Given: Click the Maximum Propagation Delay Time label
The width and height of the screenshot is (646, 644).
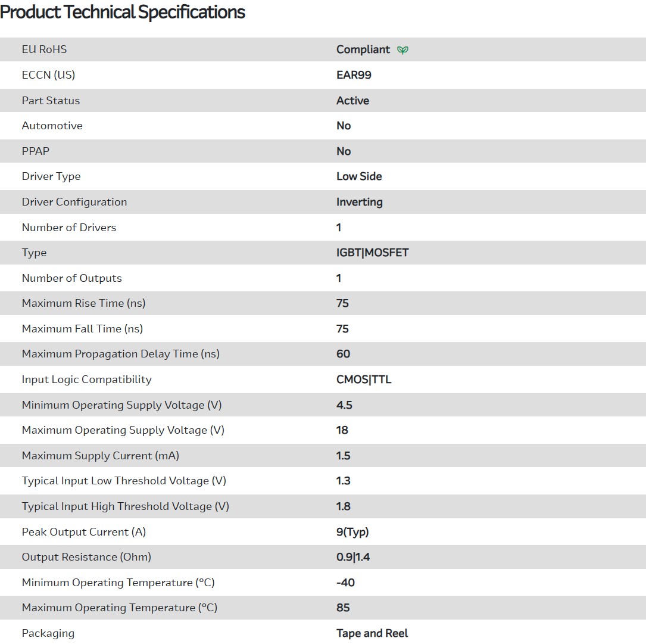Looking at the screenshot, I should click(x=120, y=354).
